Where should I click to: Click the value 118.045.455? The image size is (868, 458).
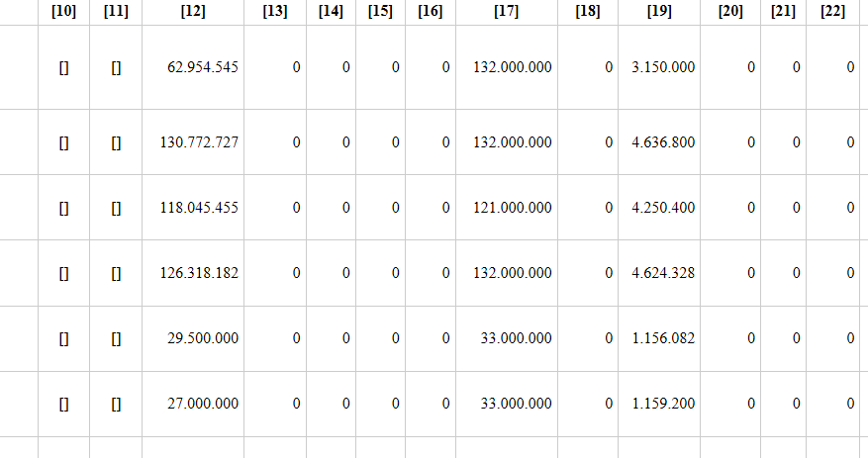coord(199,208)
